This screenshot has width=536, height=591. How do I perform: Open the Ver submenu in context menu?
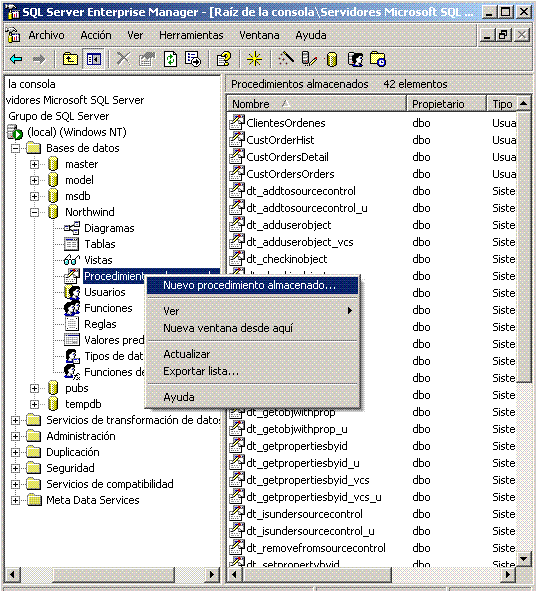(x=252, y=311)
